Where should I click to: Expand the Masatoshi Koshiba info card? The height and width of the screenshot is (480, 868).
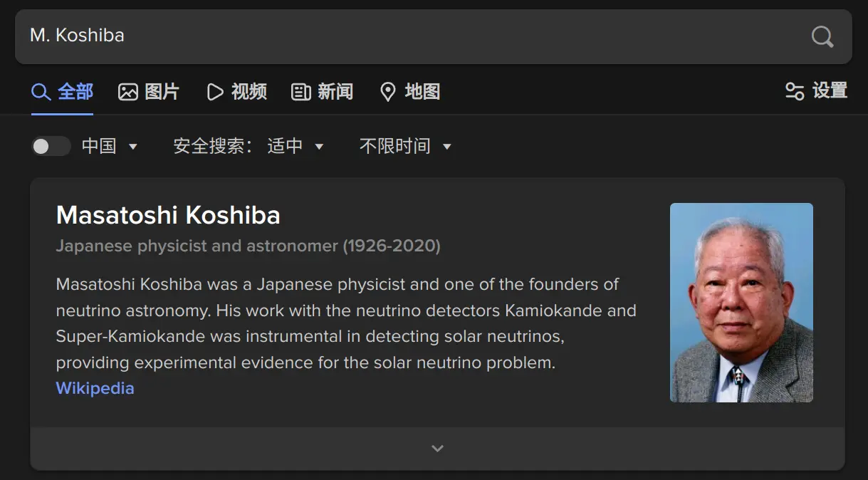point(437,448)
